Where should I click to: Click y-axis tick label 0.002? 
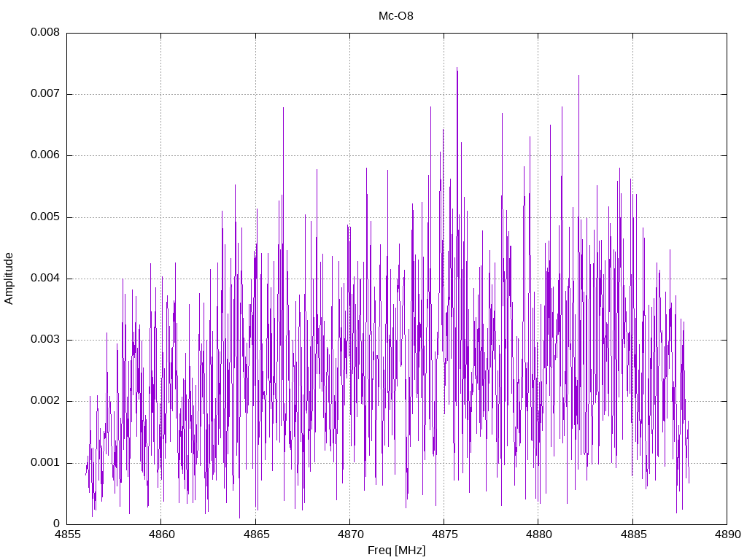[45, 401]
